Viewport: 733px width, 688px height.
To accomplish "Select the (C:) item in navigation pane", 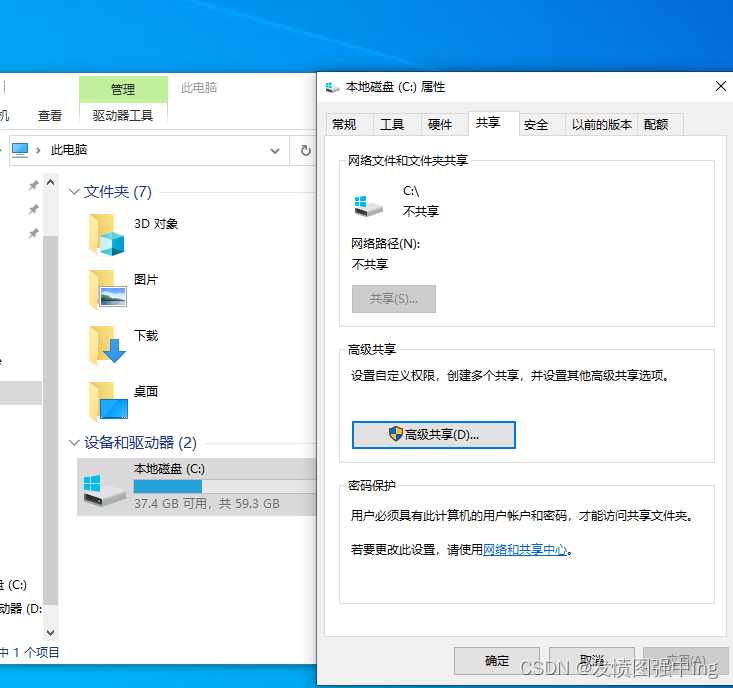I will pyautogui.click(x=13, y=585).
